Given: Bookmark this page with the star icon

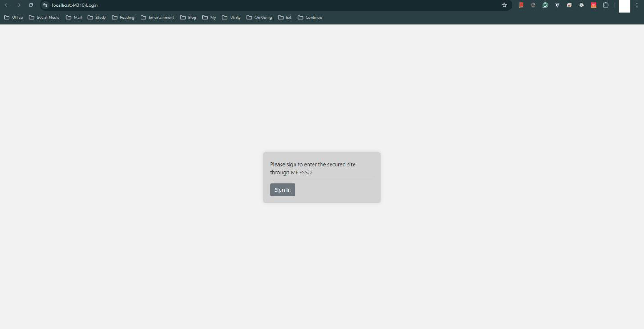Looking at the screenshot, I should pos(504,5).
